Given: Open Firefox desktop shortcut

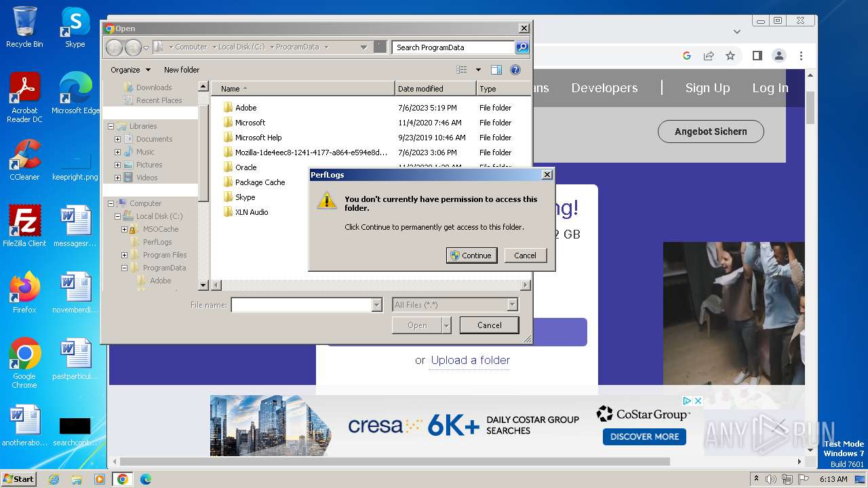Looking at the screenshot, I should (24, 292).
